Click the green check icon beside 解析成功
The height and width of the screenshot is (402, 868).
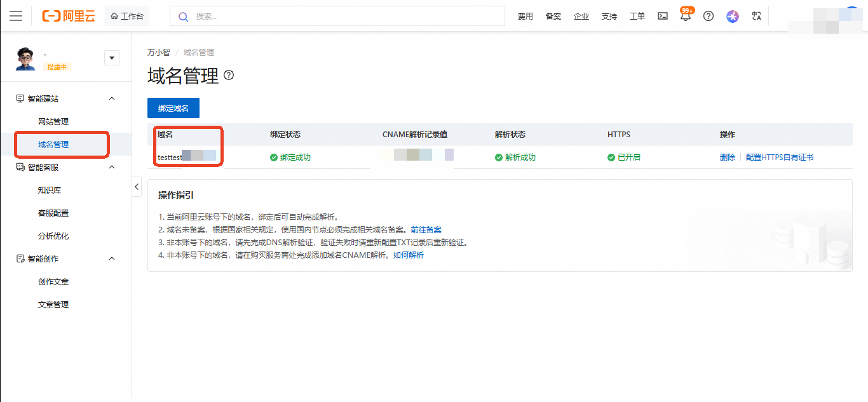(x=499, y=157)
